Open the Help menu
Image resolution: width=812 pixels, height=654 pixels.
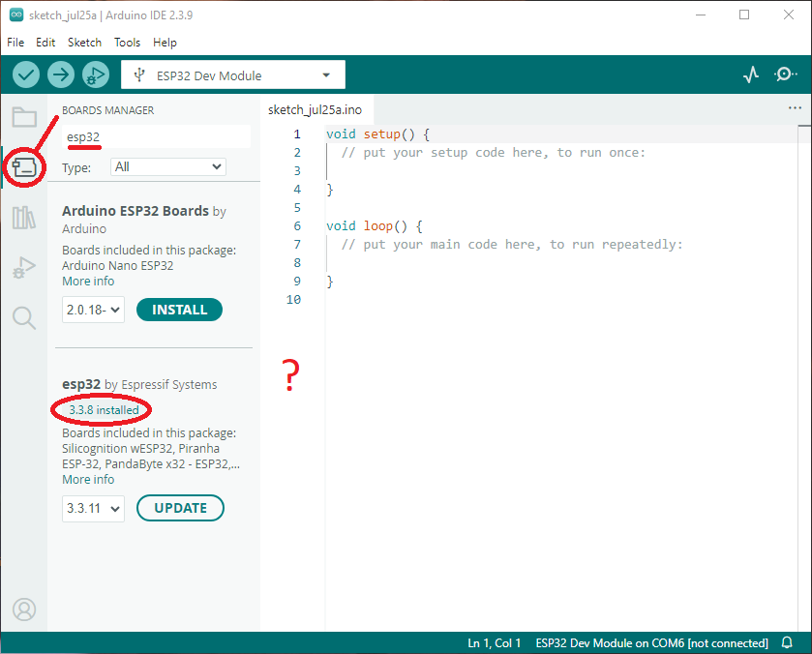click(165, 43)
